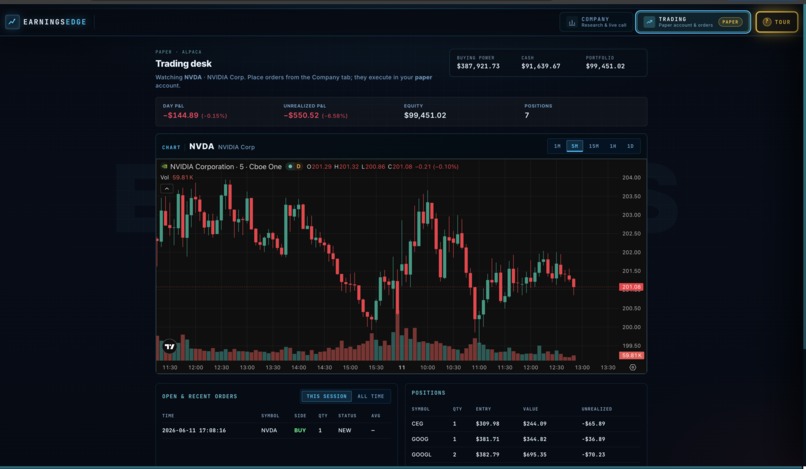Click the BUY side in NVDA order
The height and width of the screenshot is (469, 806).
point(300,430)
